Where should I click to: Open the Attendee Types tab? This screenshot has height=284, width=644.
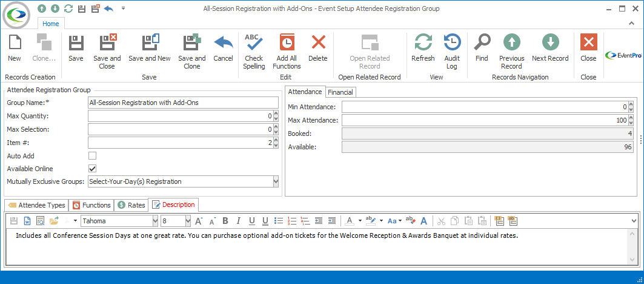click(36, 205)
